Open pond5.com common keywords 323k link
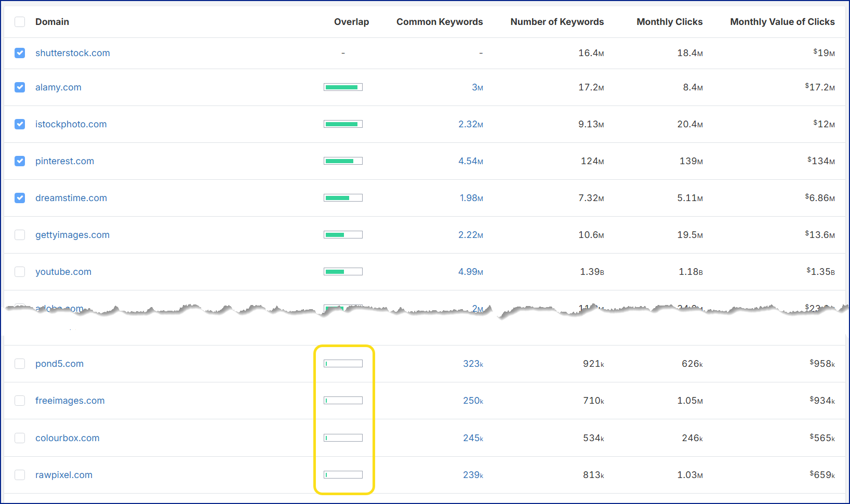This screenshot has width=850, height=504. 473,364
